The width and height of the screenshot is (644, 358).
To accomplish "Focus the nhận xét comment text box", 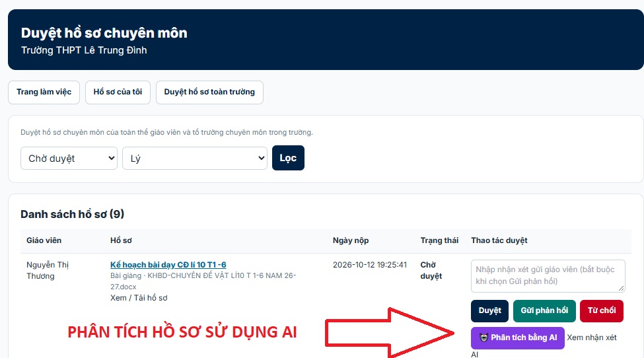I will tap(548, 276).
